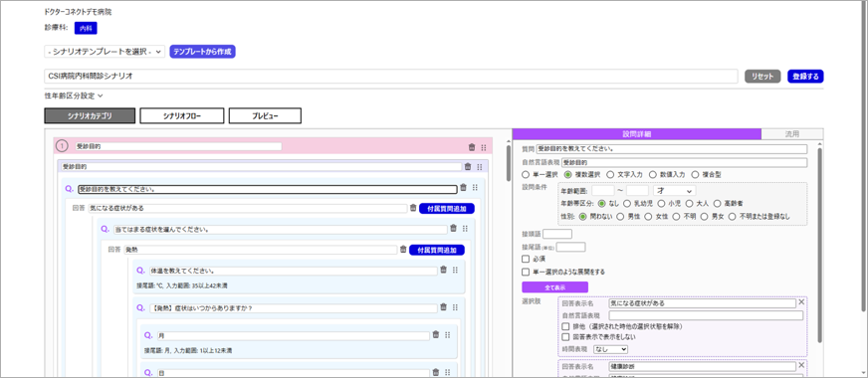Select 複数選択 question type
868x378 pixels.
[568, 174]
